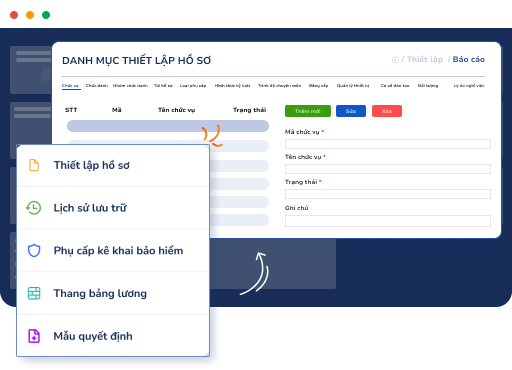Click the STT column header
Viewport: 512px width, 370px height.
coord(71,110)
